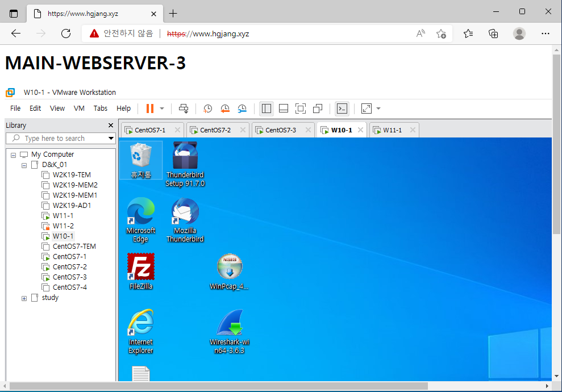Close the W11-1 tab
This screenshot has height=392, width=562.
pos(413,130)
